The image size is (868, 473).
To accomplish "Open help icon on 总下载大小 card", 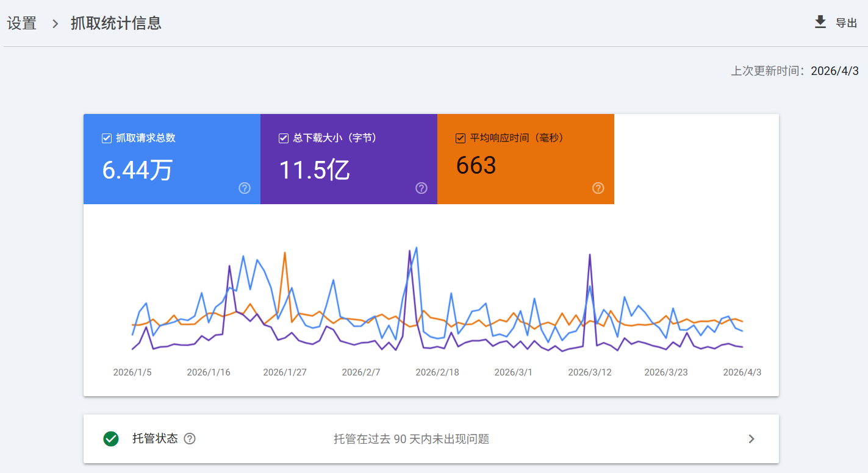I will click(x=421, y=188).
